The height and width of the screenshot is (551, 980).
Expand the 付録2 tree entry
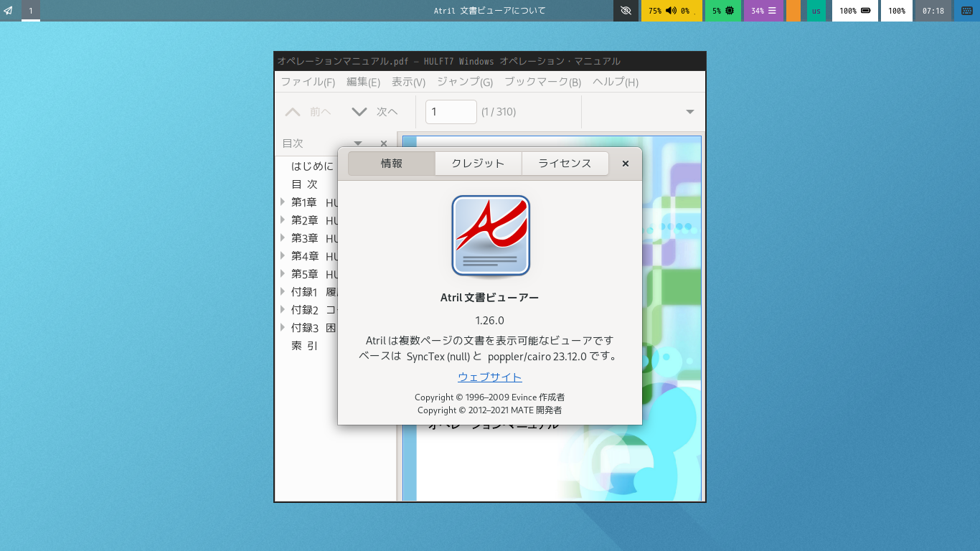[283, 310]
